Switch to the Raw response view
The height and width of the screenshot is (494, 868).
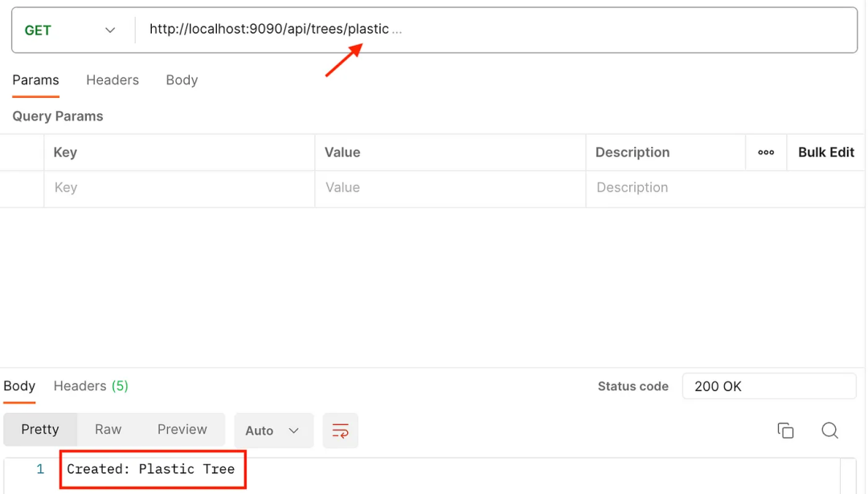(x=108, y=430)
